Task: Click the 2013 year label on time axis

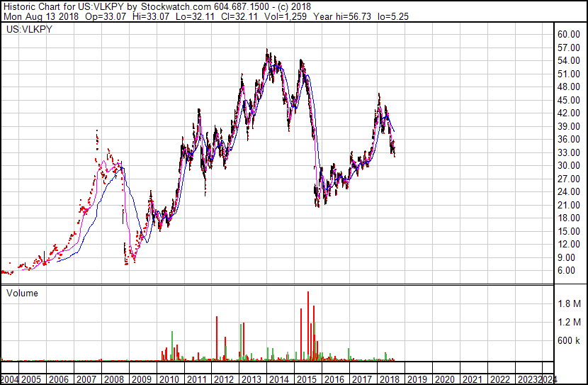Action: 251,379
